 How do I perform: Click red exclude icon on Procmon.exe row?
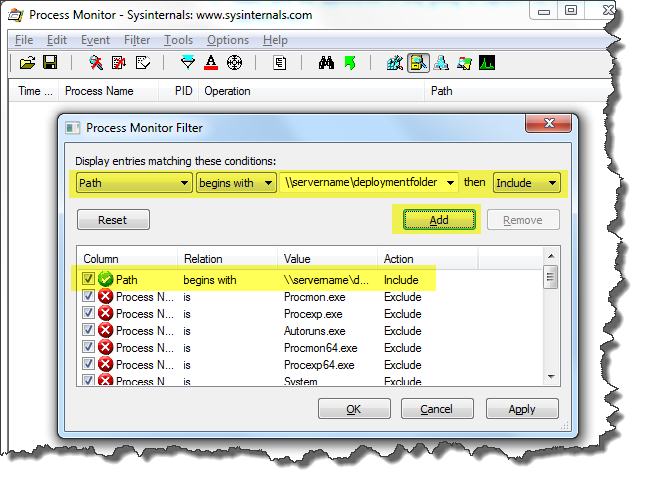[x=105, y=297]
